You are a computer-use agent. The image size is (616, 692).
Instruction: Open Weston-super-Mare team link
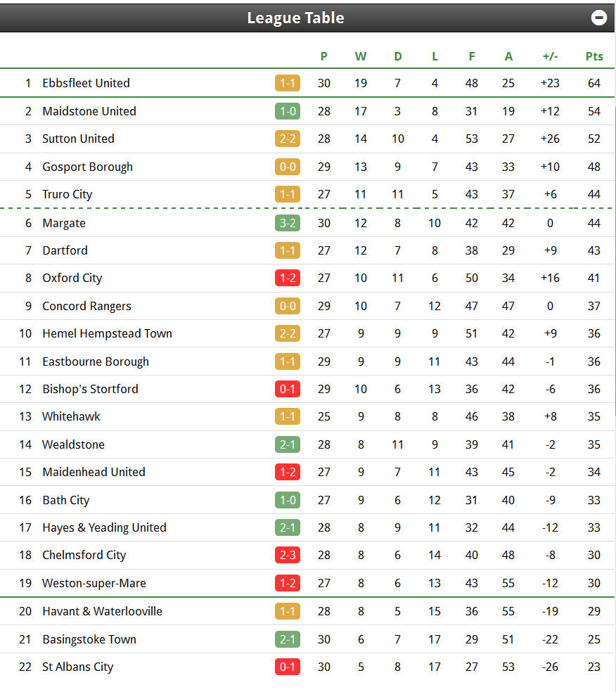tap(94, 583)
